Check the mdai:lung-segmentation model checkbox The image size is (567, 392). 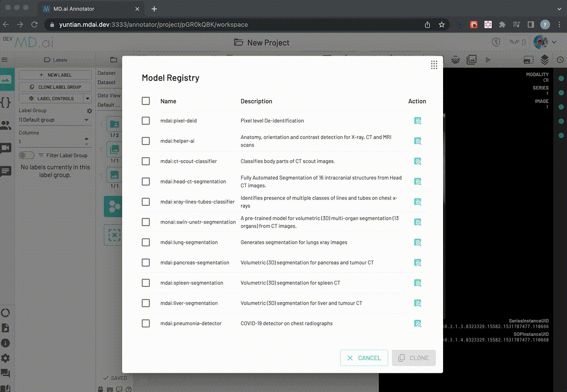146,242
